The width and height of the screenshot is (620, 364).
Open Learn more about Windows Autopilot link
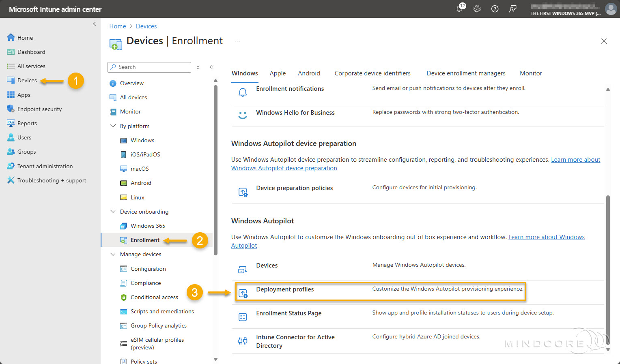(546, 237)
